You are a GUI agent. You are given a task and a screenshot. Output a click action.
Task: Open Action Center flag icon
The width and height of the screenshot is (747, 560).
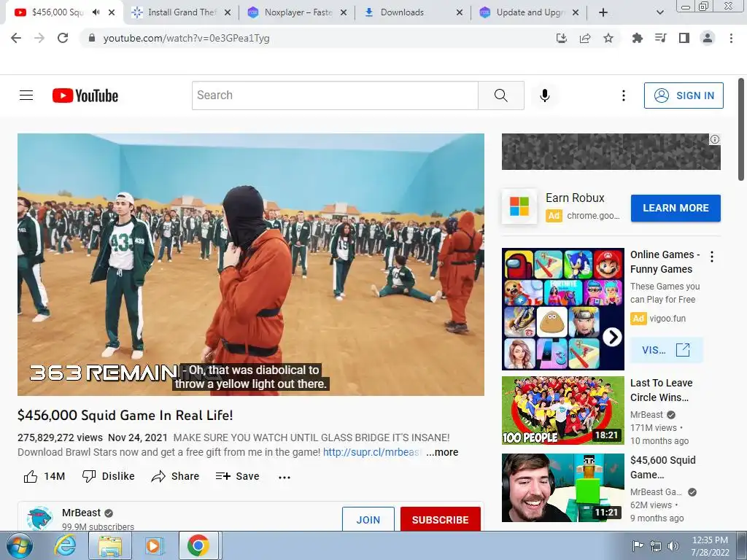click(x=638, y=545)
